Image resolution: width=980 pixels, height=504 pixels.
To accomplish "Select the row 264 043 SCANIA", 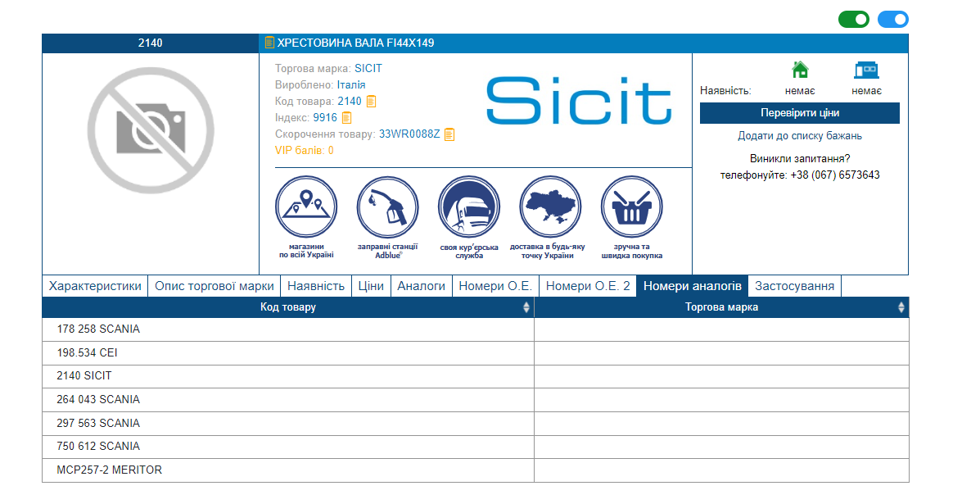I will (476, 400).
